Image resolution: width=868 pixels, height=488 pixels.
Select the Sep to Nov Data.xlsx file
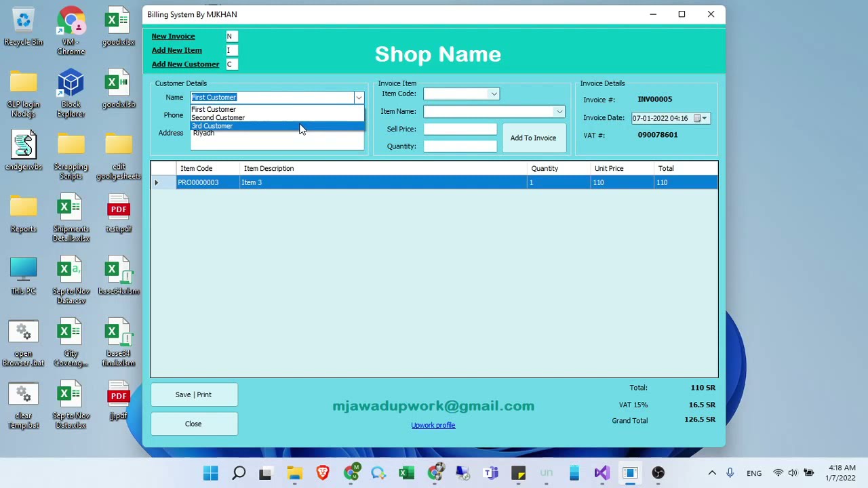[71, 405]
